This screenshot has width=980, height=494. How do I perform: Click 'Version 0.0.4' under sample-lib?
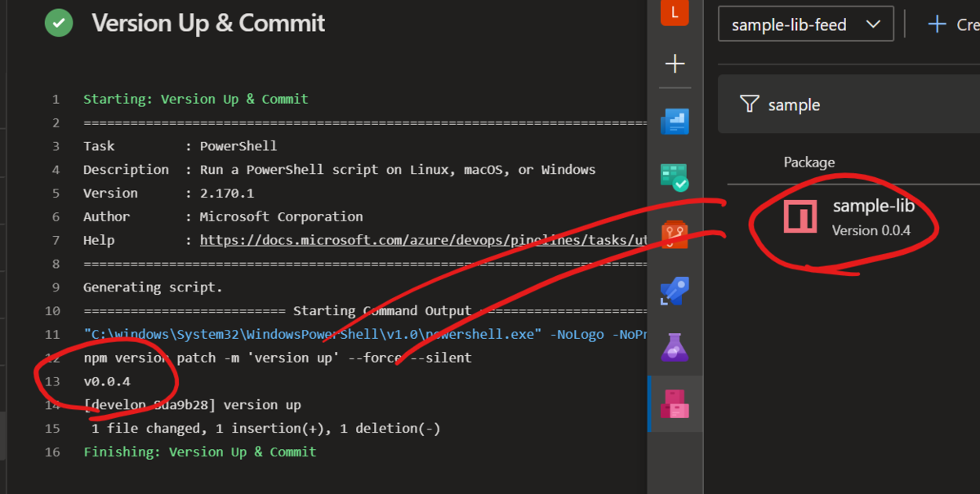(x=871, y=230)
